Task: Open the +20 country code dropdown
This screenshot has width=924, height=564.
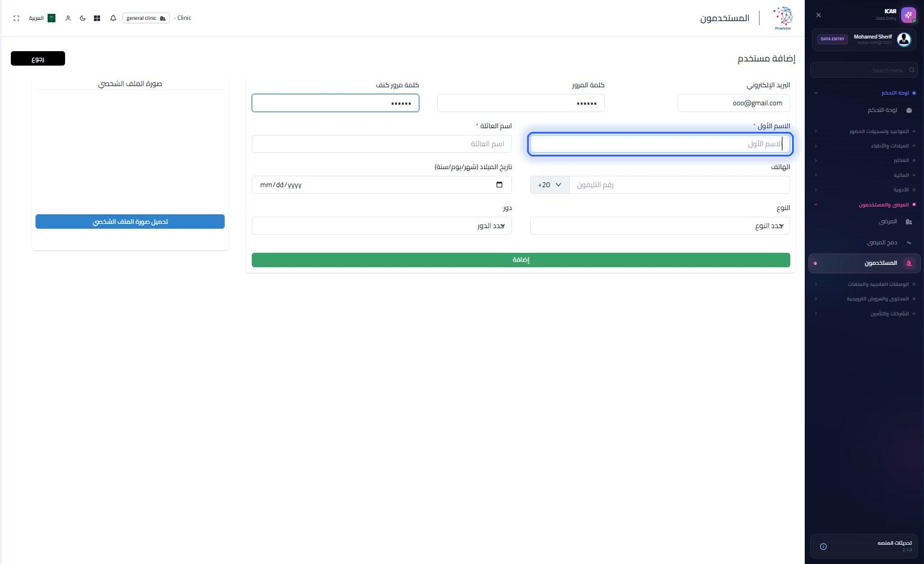Action: 549,185
